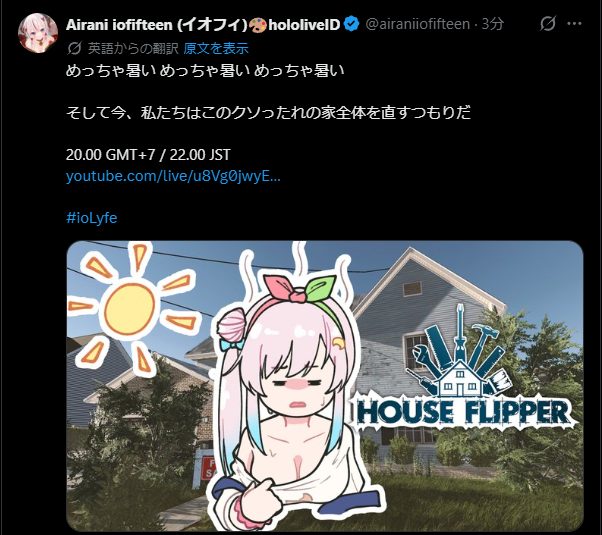Open the tweet via the 3分 timestamp

tap(493, 24)
